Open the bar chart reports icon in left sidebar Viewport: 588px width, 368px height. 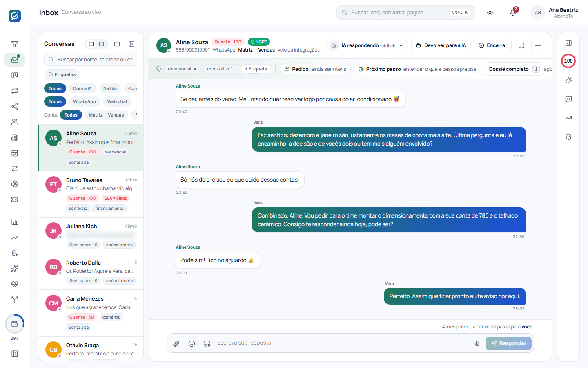click(x=15, y=222)
